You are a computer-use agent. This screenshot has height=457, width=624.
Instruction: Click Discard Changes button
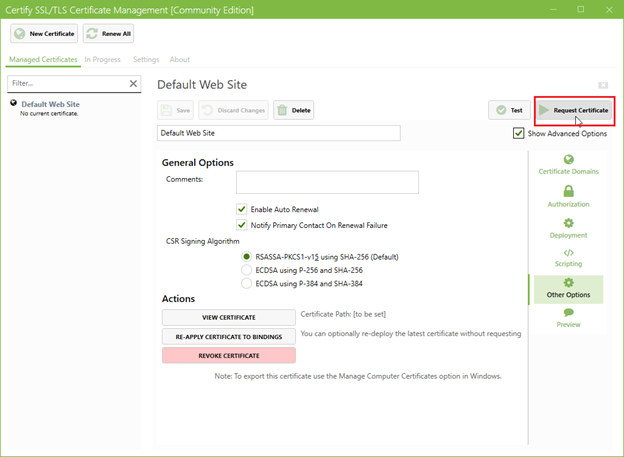click(234, 110)
